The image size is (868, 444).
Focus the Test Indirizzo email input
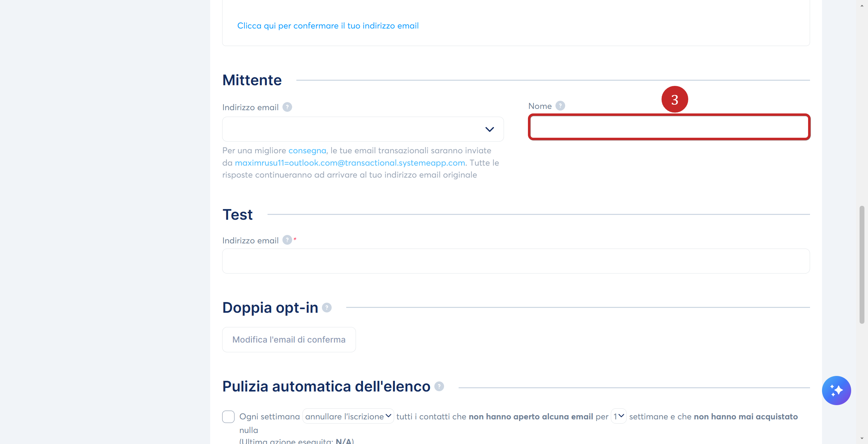(516, 261)
